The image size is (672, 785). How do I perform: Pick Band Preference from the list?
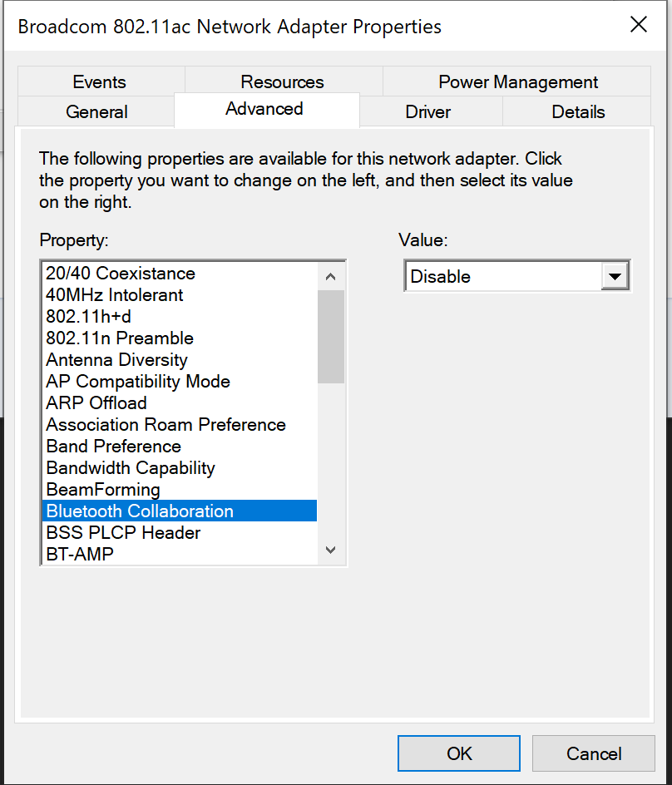coord(113,447)
